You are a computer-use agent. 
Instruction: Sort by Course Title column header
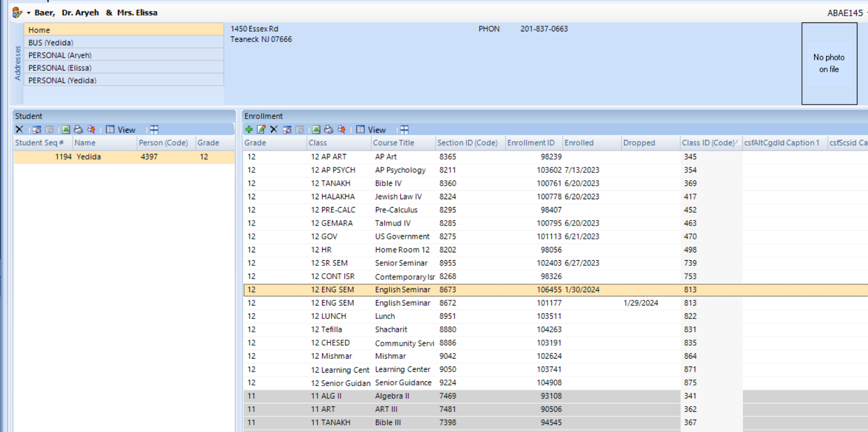tap(403, 143)
